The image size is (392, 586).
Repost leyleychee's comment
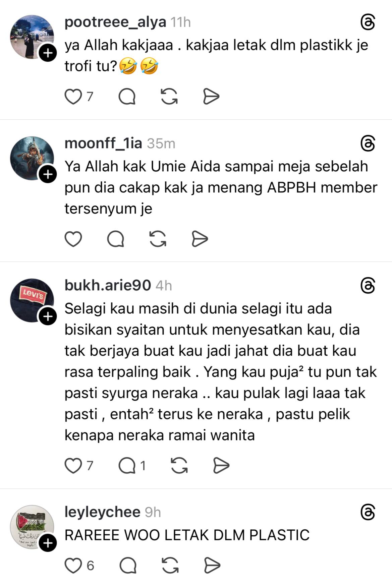170,566
